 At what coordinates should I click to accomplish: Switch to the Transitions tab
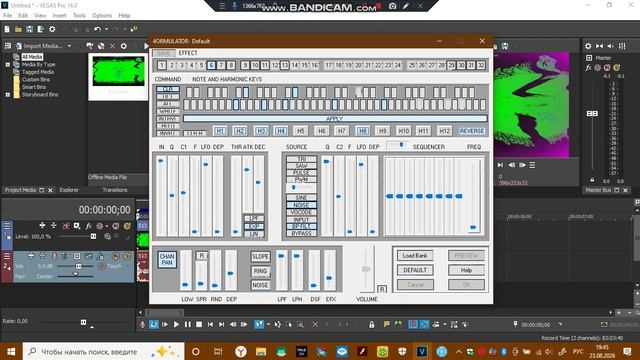(x=115, y=190)
